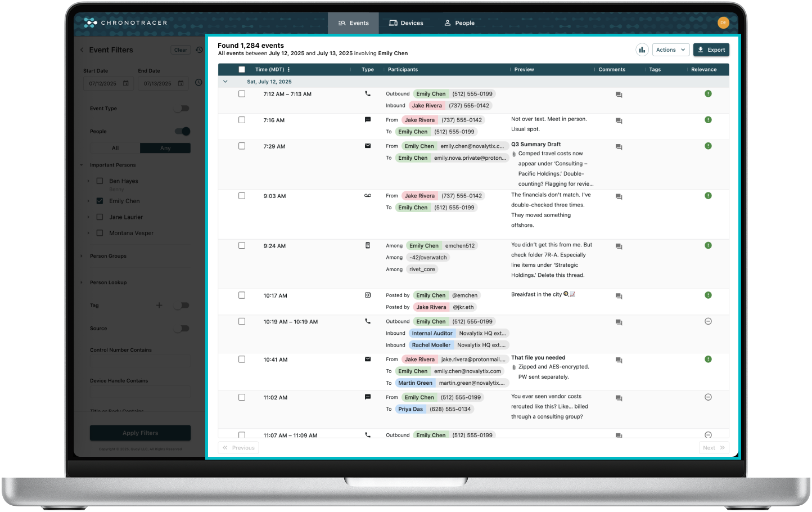Uncheck the Emily Chen person checkbox

coord(100,201)
